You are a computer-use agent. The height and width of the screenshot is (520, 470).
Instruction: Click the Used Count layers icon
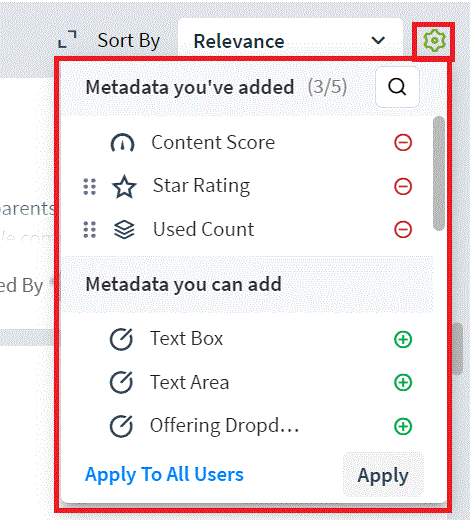point(124,230)
